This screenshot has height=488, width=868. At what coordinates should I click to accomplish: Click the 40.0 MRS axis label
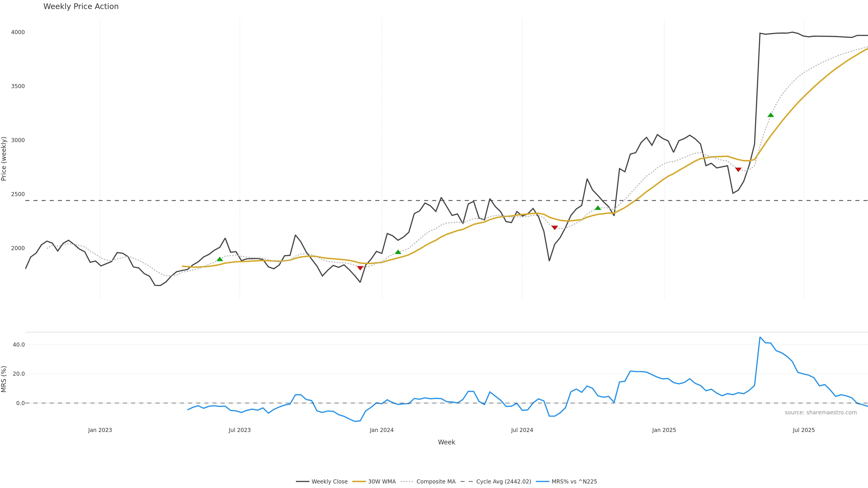pyautogui.click(x=19, y=345)
